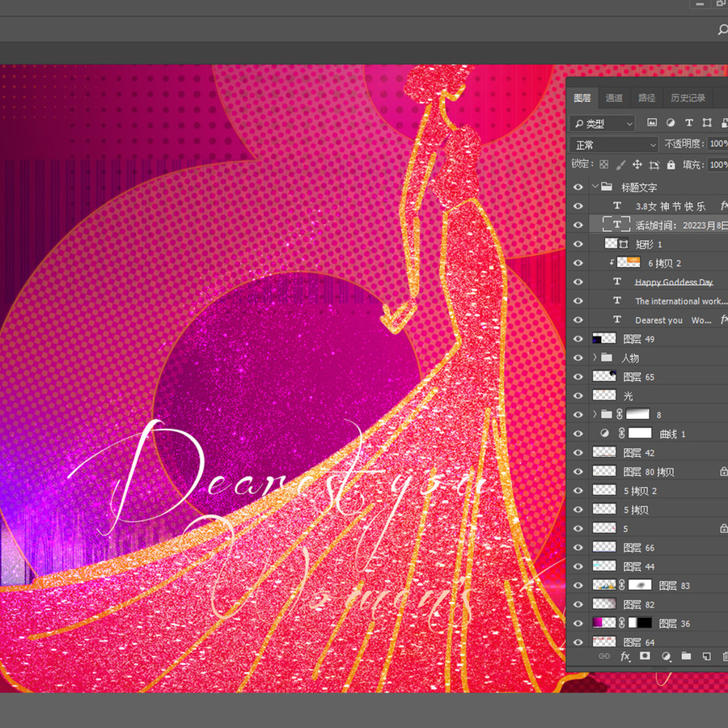
Task: Create a new fill or adjustment layer
Action: coord(666,656)
